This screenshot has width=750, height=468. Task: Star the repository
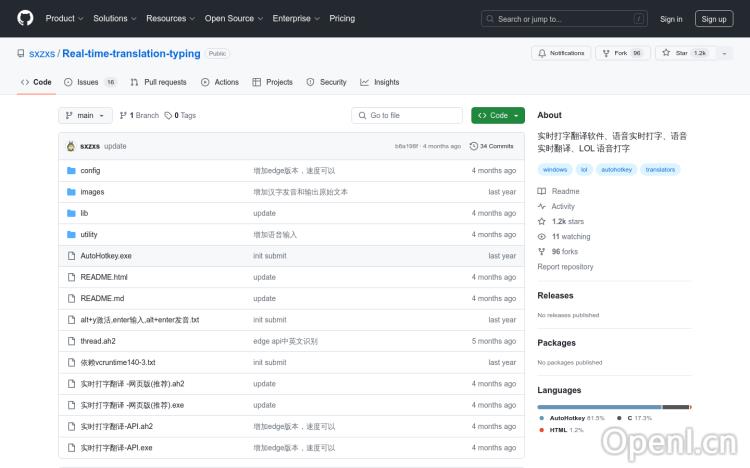click(x=677, y=53)
